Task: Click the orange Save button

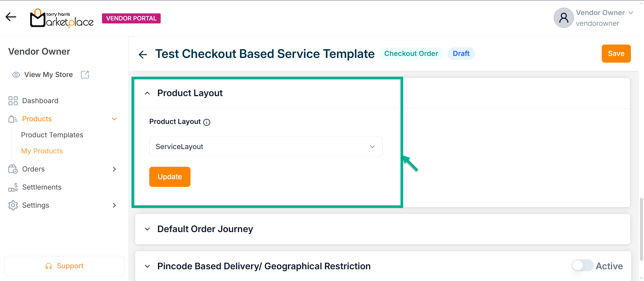Action: click(616, 54)
